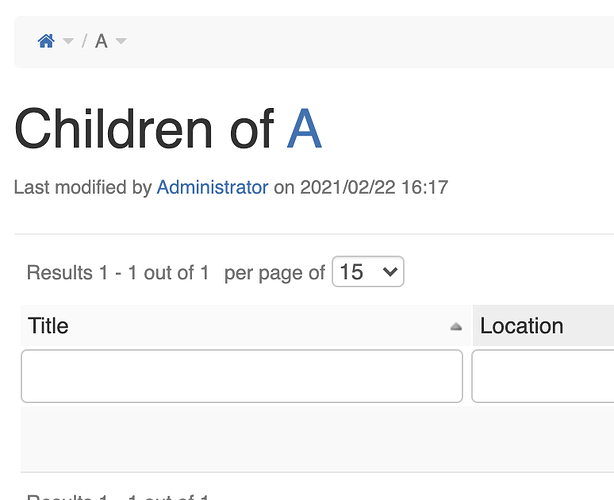The height and width of the screenshot is (500, 614).
Task: Click the blue home icon in breadcrumb
Action: pos(46,41)
